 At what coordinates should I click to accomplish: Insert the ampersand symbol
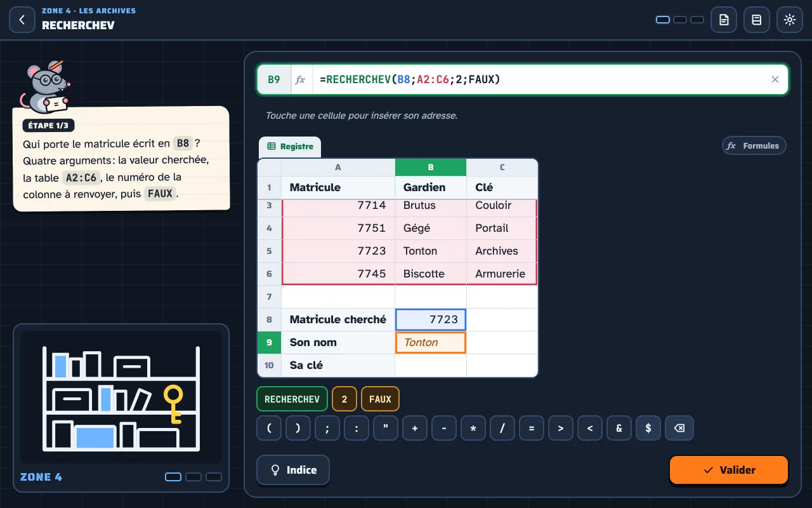tap(619, 428)
